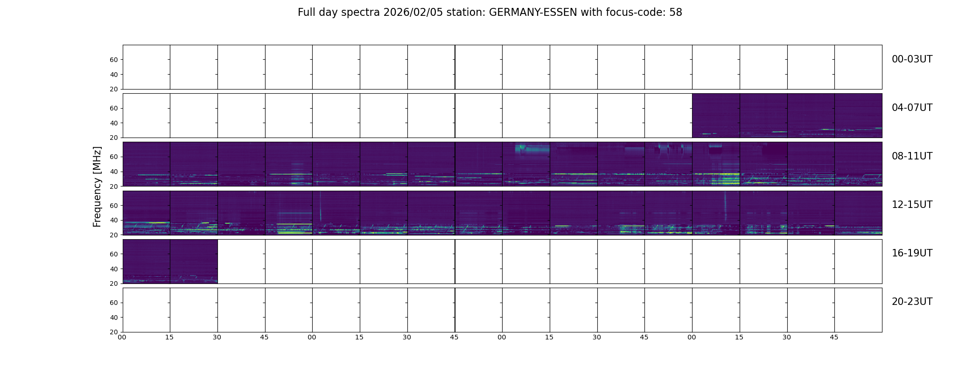Select the "40" frequency tick of the 20-23UT row

point(114,318)
